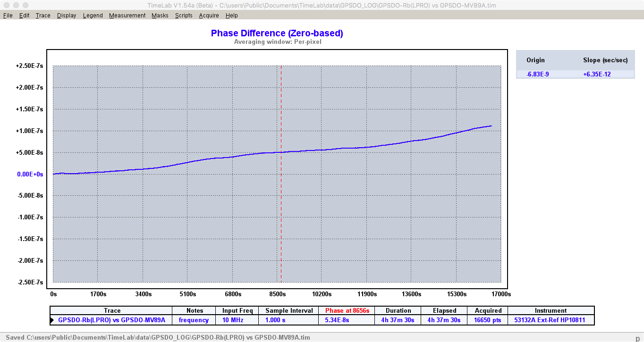
Task: Click the 'Acquired' column header
Action: click(x=488, y=310)
